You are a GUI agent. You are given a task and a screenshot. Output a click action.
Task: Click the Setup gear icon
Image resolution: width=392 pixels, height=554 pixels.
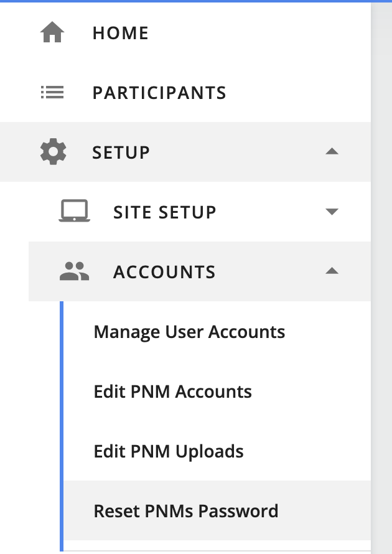tap(53, 153)
